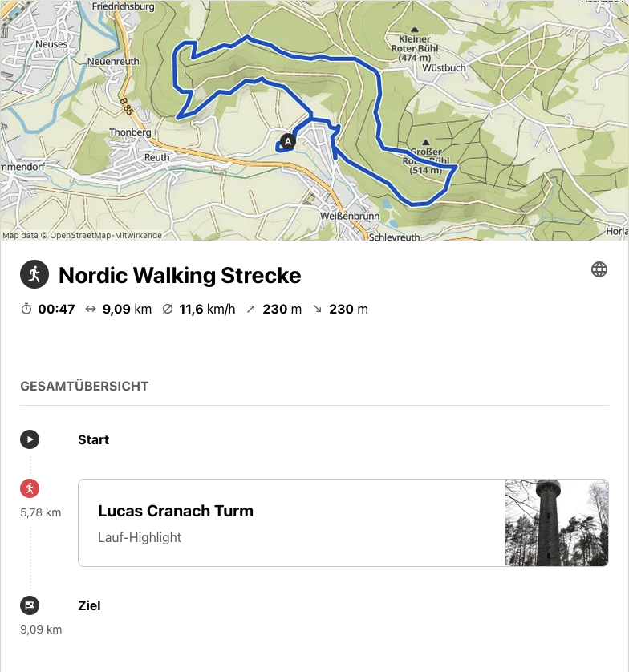Select the A start marker on map
This screenshot has height=672, width=629.
point(288,141)
